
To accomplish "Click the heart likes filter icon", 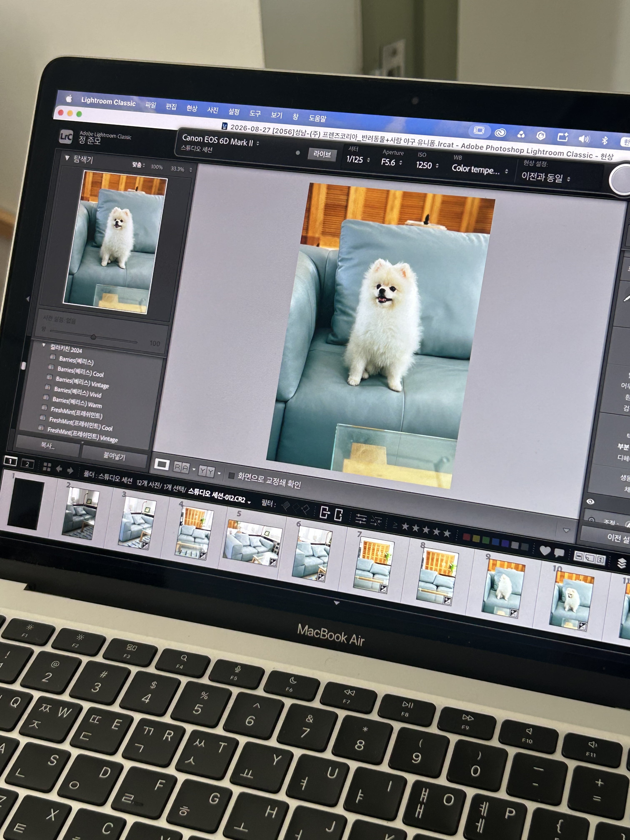I will click(545, 550).
